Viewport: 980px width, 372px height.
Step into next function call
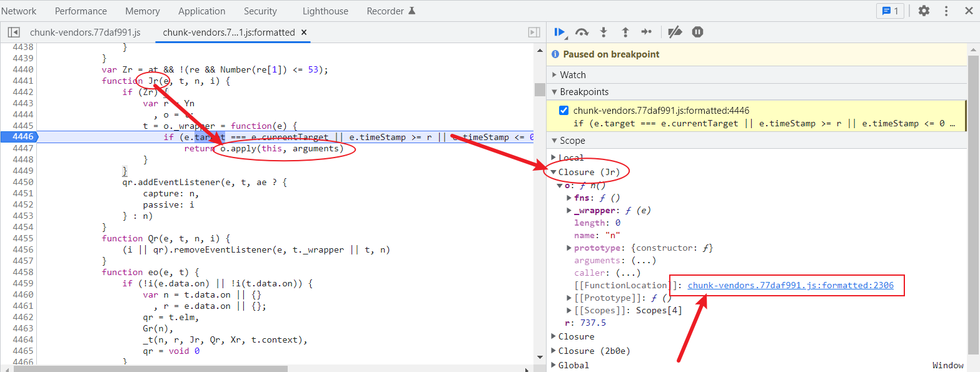[x=604, y=32]
